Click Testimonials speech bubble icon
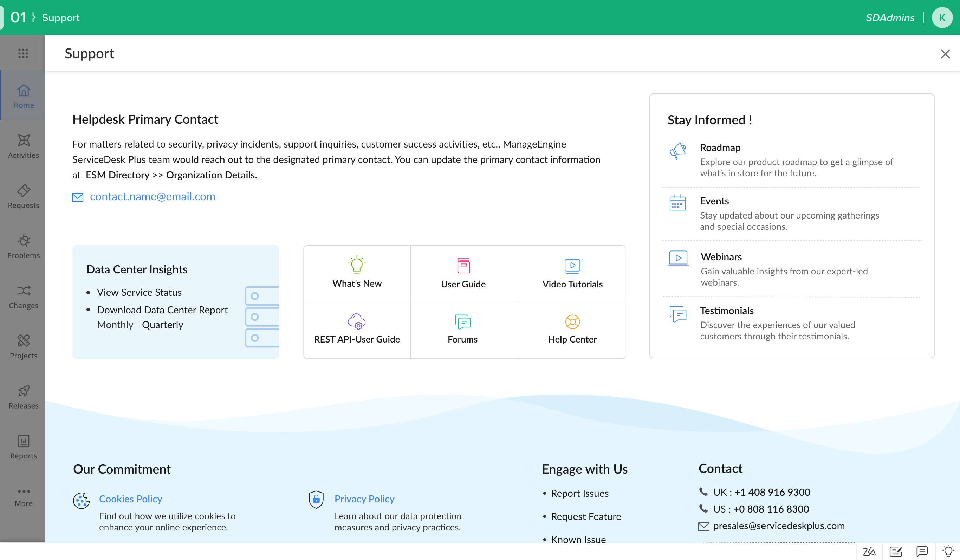Viewport: 960px width, 560px height. click(x=678, y=314)
